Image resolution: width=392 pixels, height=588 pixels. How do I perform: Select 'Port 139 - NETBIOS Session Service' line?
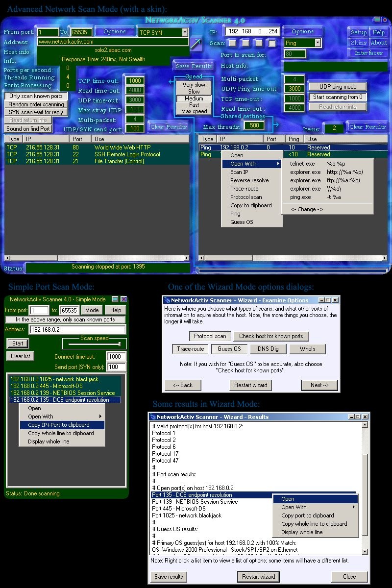tap(254, 502)
